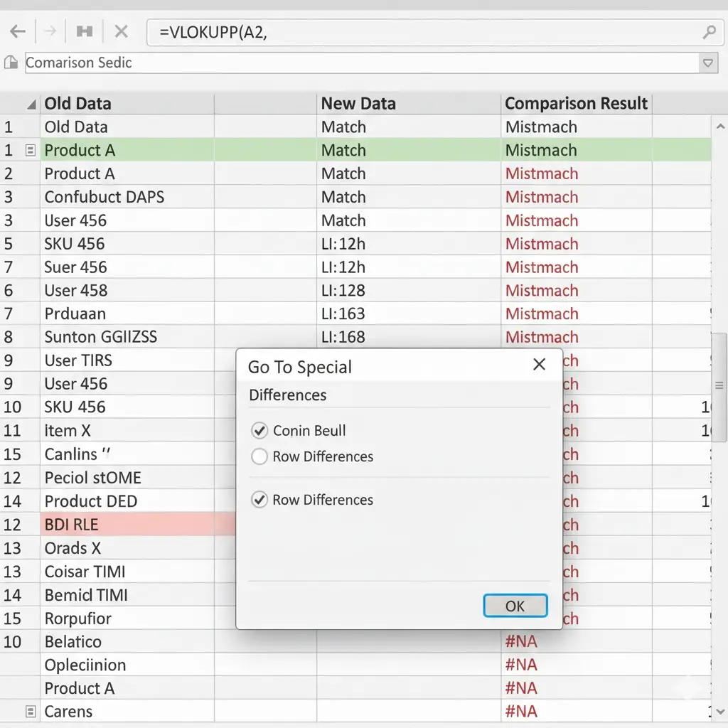Click the magnifier search icon in the formula bar
Image resolution: width=728 pixels, height=728 pixels.
pyautogui.click(x=708, y=32)
